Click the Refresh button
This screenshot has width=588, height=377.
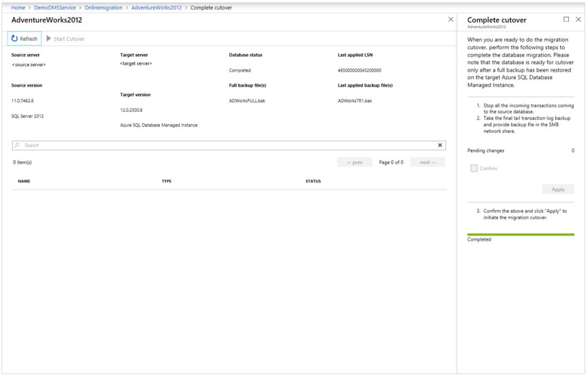pos(24,39)
